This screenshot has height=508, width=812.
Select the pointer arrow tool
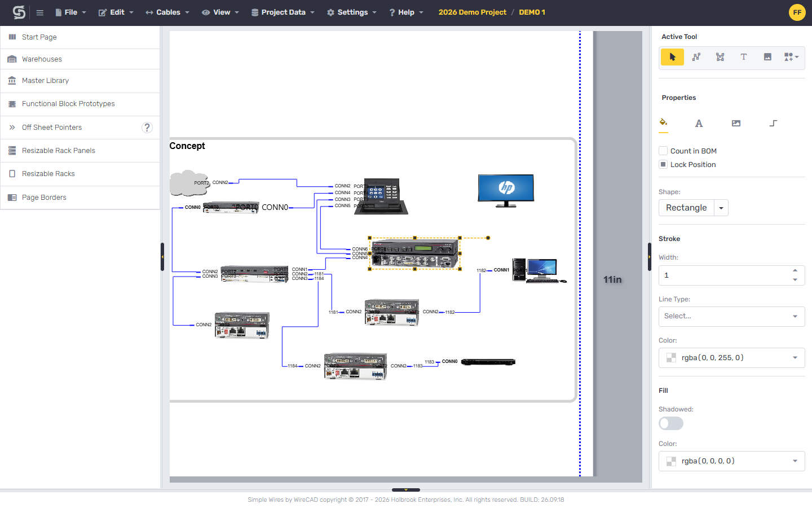pyautogui.click(x=672, y=57)
